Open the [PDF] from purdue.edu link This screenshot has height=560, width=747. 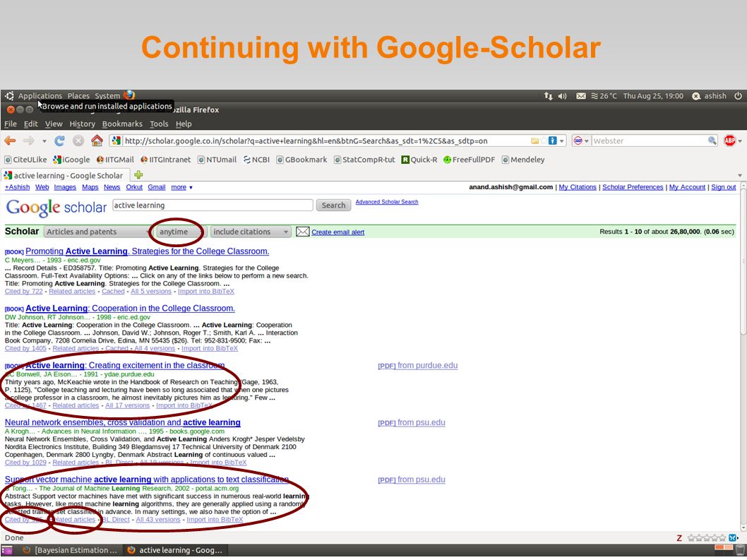click(418, 366)
